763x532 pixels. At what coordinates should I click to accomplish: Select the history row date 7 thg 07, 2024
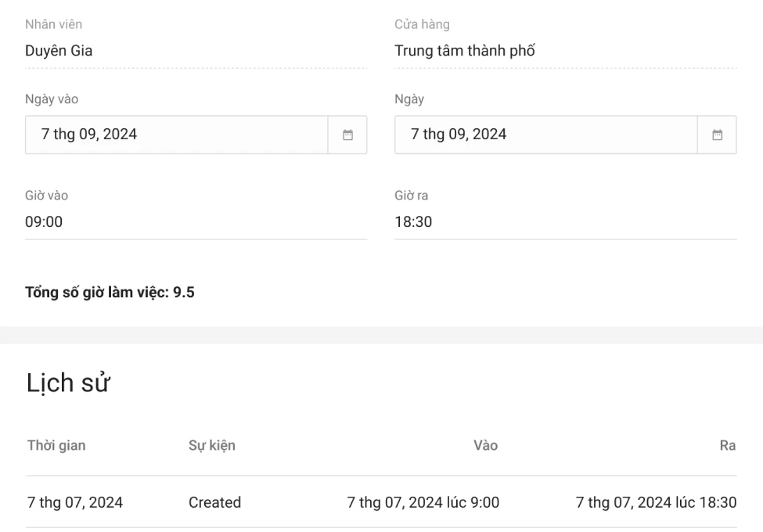[x=75, y=502]
